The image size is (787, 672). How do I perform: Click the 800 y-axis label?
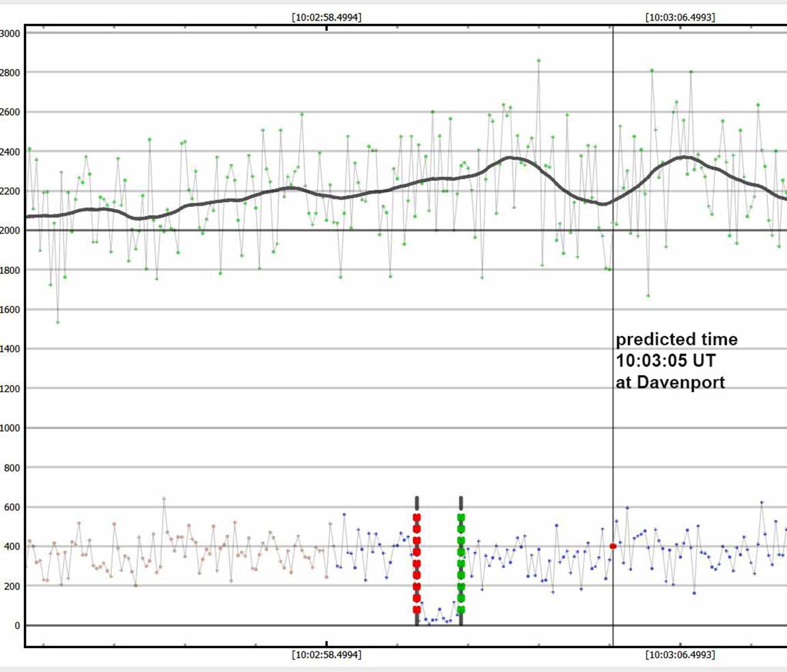coord(12,468)
